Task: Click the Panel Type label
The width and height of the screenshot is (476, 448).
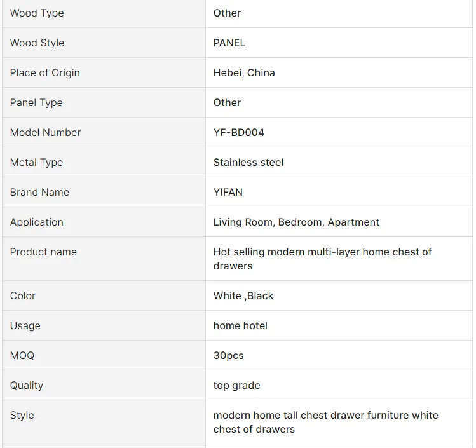Action: pos(36,103)
